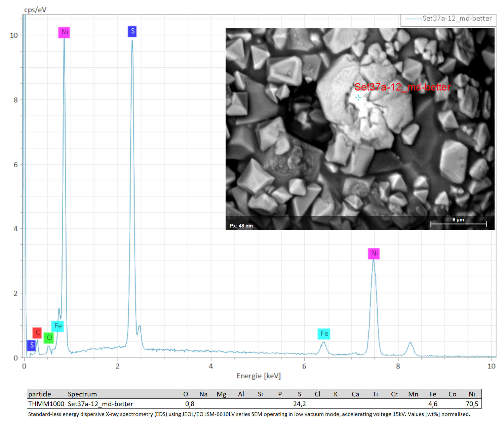Click the Mn column header
The width and height of the screenshot is (504, 423).
pyautogui.click(x=413, y=394)
